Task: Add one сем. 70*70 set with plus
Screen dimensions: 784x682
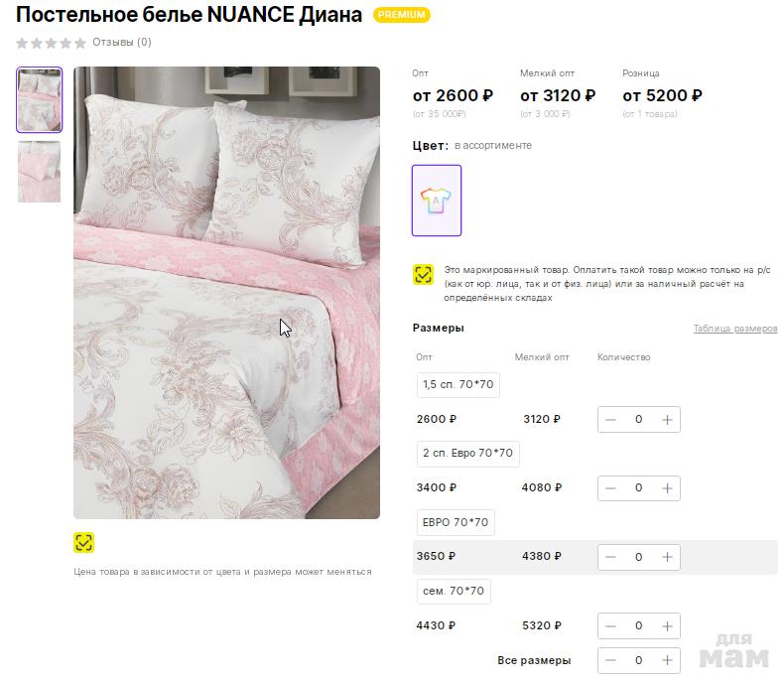Action: [x=667, y=626]
